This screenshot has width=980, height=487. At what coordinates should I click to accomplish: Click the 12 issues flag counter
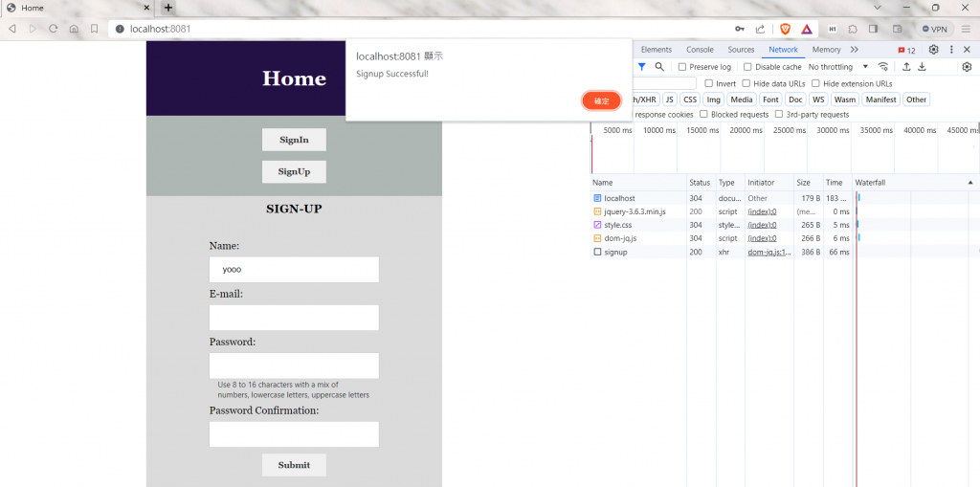(906, 50)
